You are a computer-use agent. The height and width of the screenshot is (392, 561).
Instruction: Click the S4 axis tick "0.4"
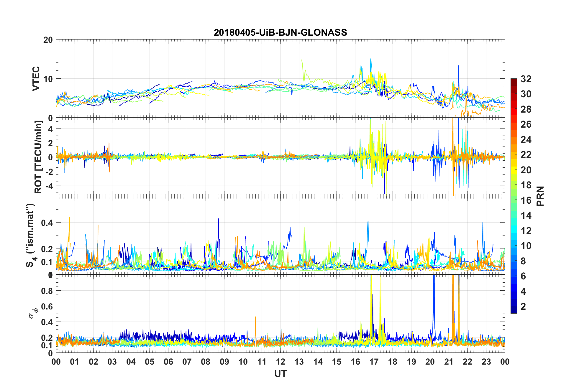47,223
